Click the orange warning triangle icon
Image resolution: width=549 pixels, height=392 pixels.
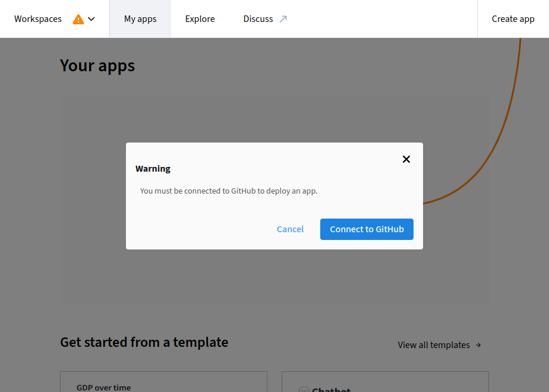(78, 19)
